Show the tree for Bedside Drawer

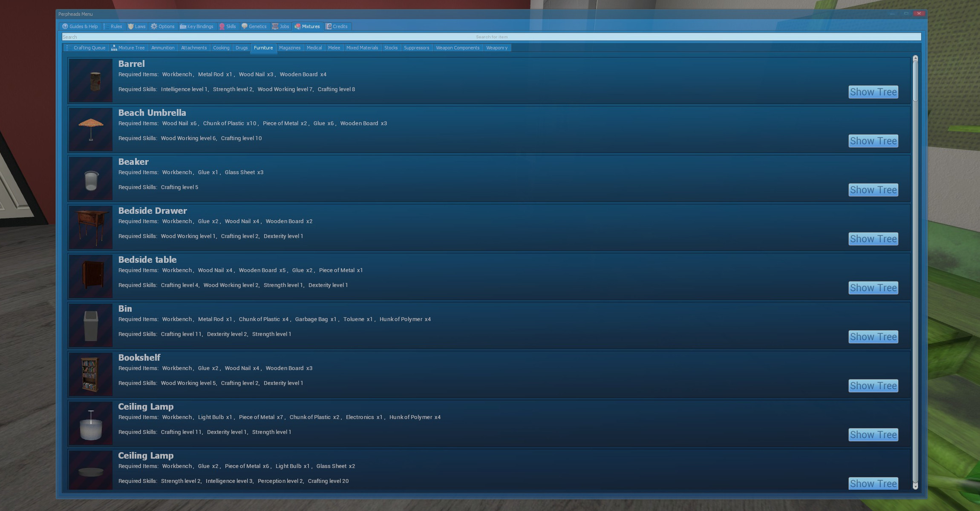click(873, 239)
